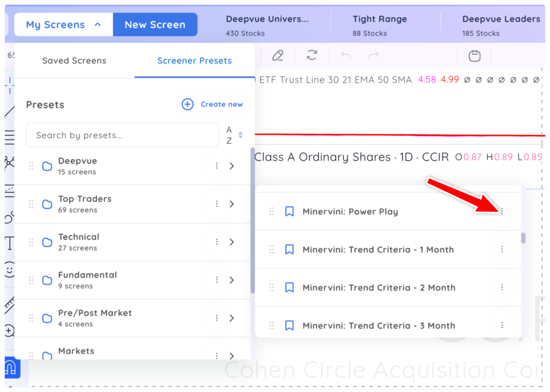
Task: Click the Technical folder name
Action: coord(79,237)
